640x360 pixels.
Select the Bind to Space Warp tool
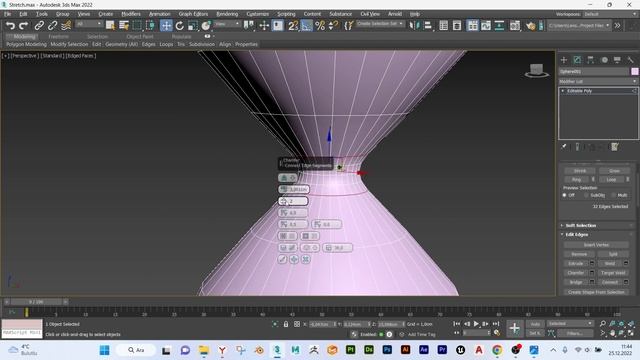coord(66,26)
